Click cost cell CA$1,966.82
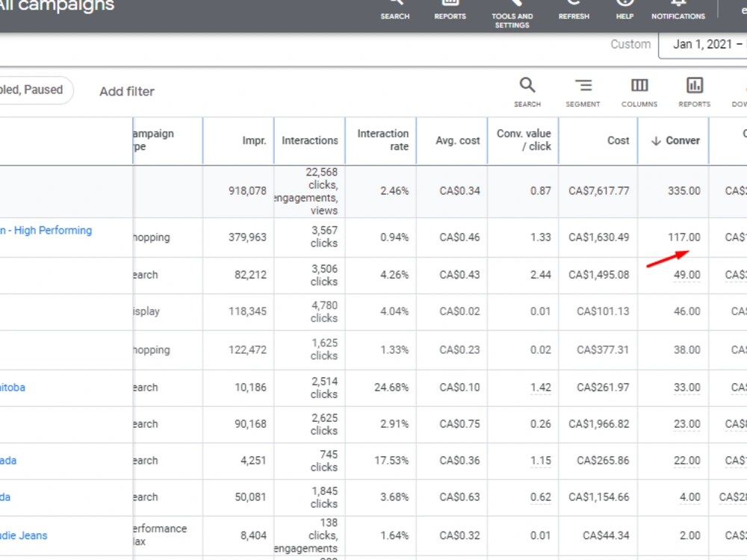 pyautogui.click(x=598, y=424)
